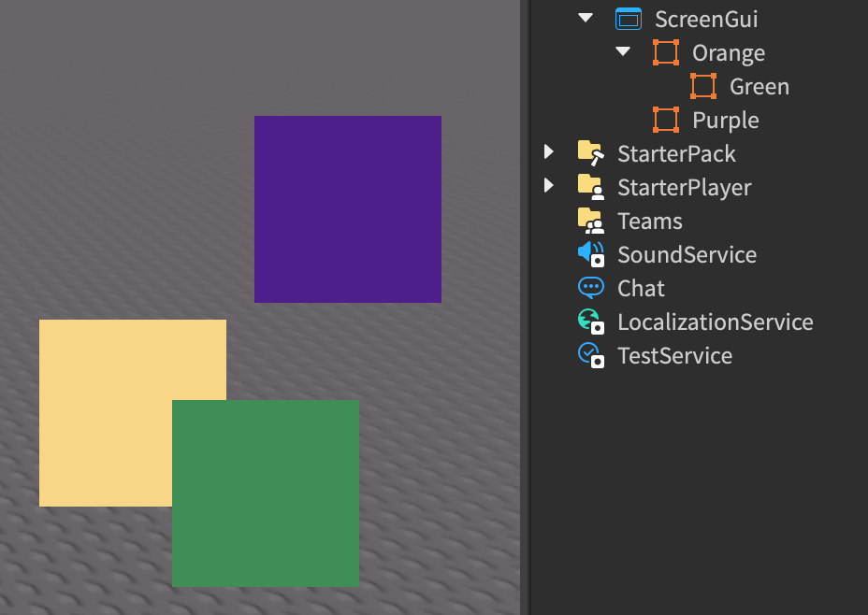Screen dimensions: 868x615
Task: Click the StarterPack folder icon
Action: 590,153
